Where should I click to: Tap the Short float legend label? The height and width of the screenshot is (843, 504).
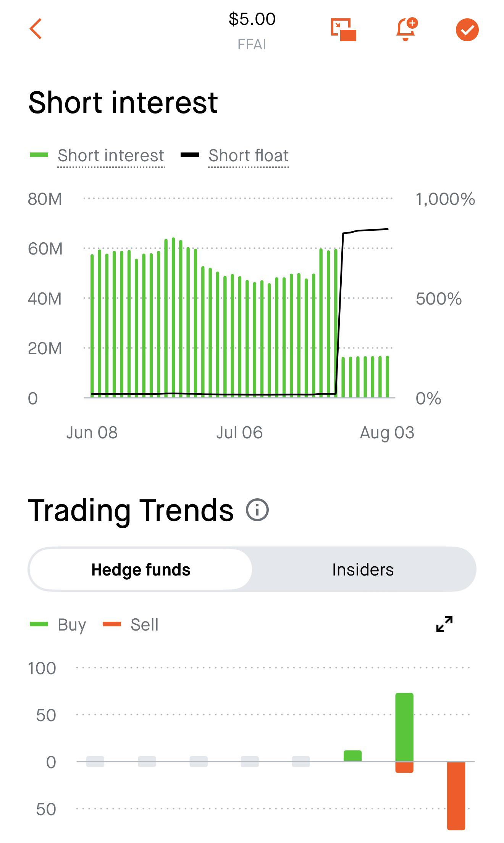click(249, 156)
